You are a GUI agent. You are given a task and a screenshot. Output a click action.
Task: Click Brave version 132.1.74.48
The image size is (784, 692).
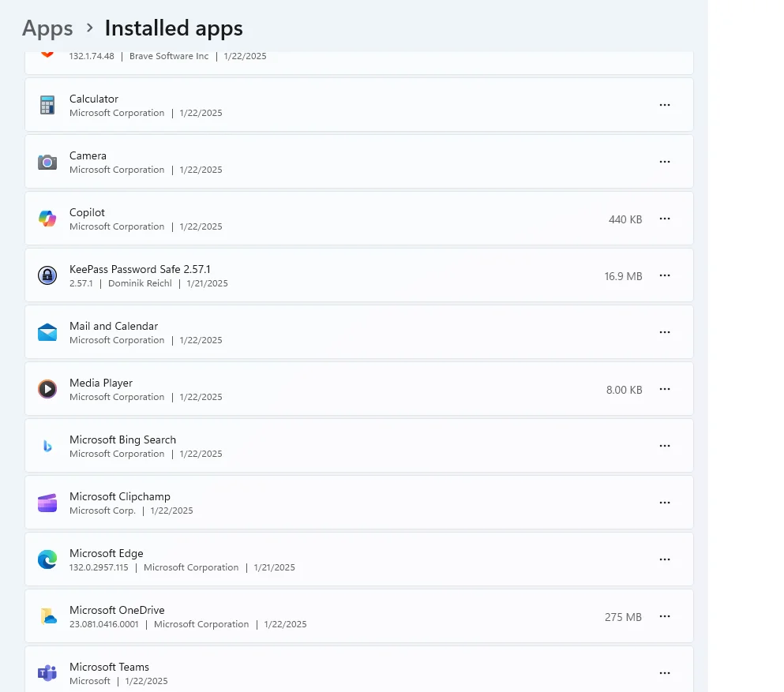pos(92,56)
